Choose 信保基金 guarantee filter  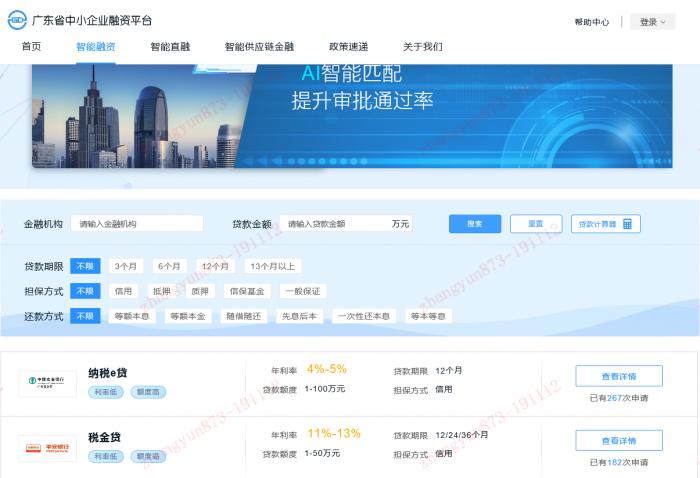pos(247,291)
